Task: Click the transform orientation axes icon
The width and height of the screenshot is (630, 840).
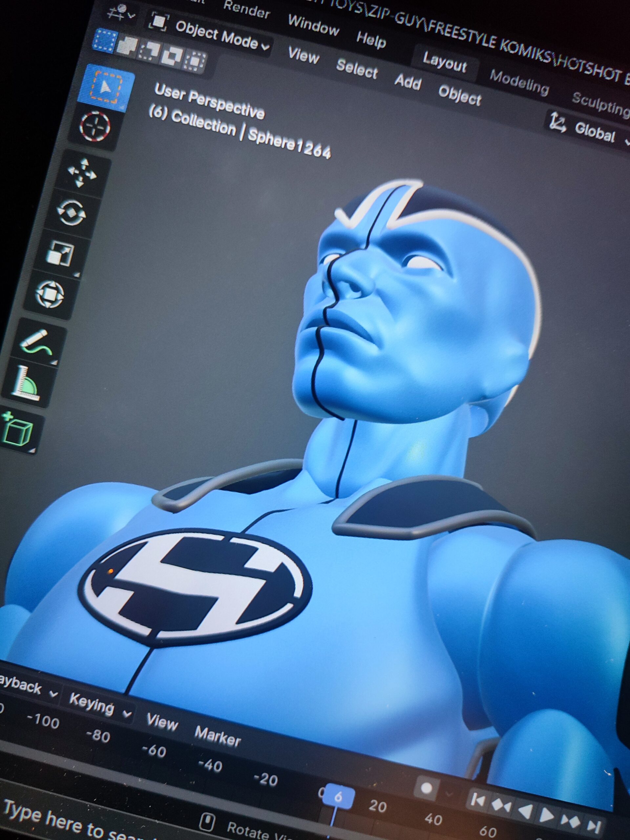Action: click(557, 123)
